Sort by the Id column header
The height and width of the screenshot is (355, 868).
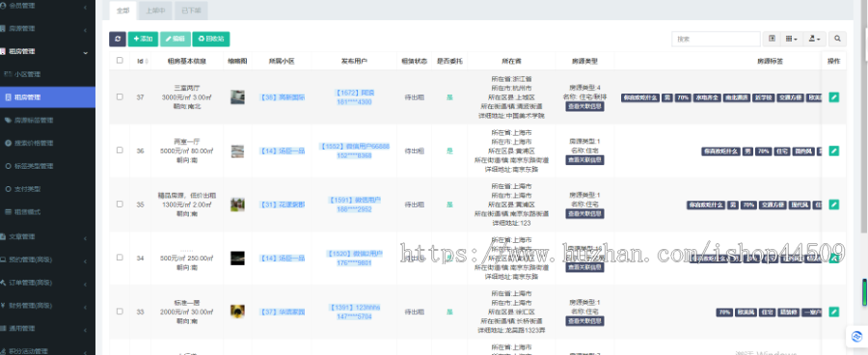point(141,61)
